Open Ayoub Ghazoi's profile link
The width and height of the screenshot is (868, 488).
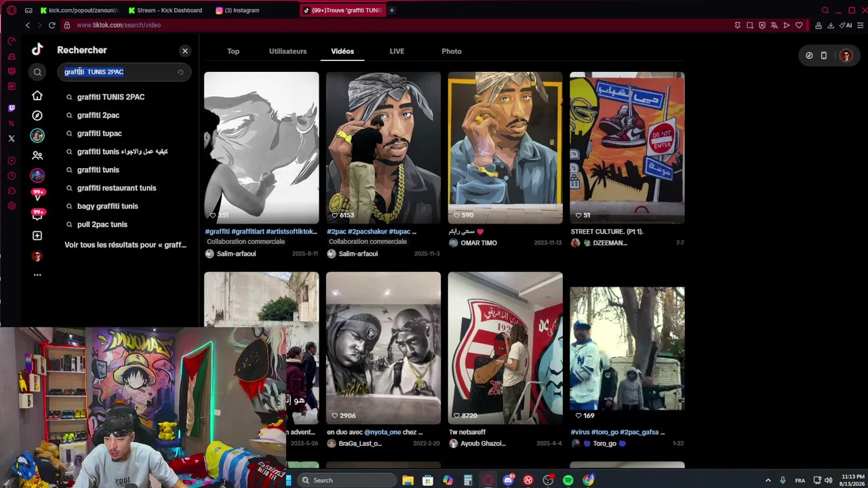coord(483,444)
